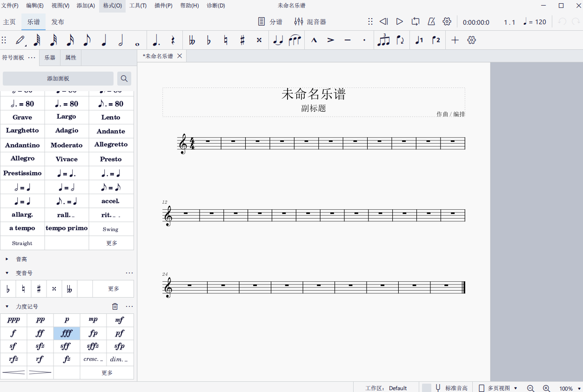Expand the 音高 palette section

tap(7, 259)
